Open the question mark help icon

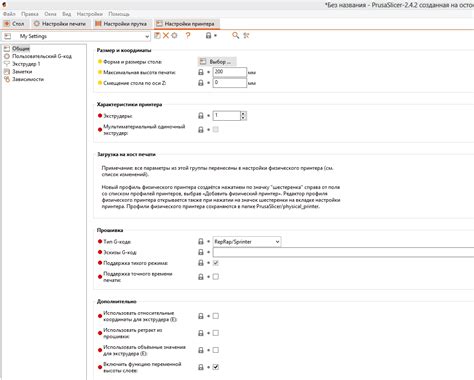point(188,35)
